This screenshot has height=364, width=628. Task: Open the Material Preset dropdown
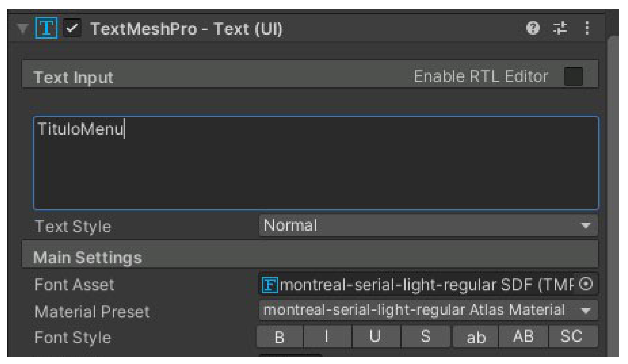pos(428,310)
